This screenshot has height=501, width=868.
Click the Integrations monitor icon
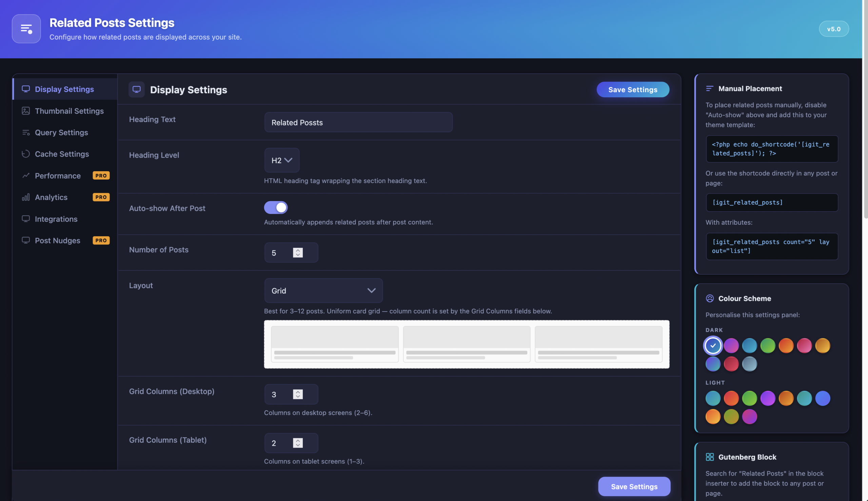point(26,219)
